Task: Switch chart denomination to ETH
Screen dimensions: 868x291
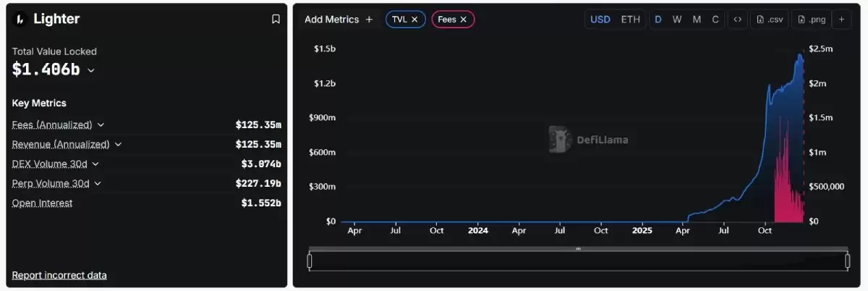Action: click(x=631, y=20)
